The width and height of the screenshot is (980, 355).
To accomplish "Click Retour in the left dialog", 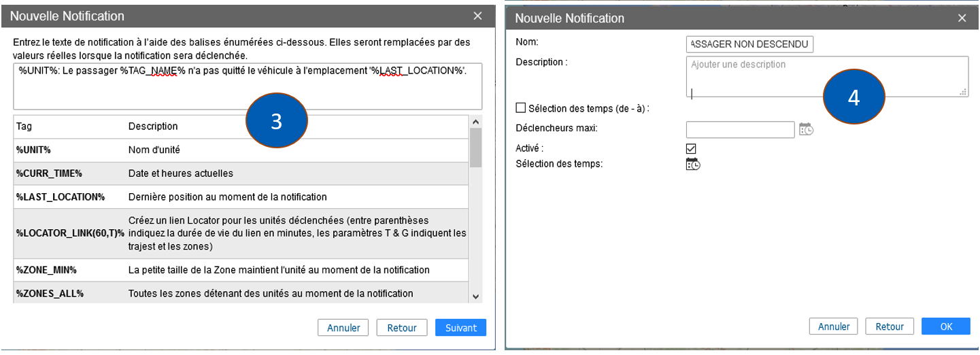I will 402,328.
